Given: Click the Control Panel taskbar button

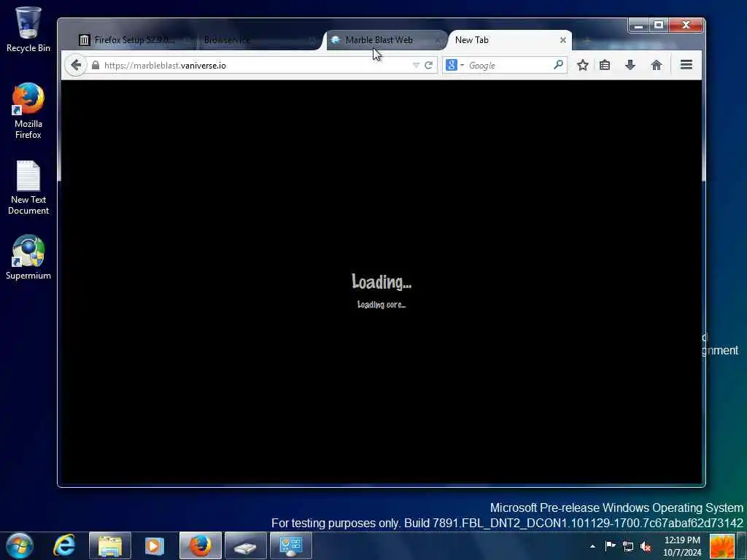Looking at the screenshot, I should point(290,545).
